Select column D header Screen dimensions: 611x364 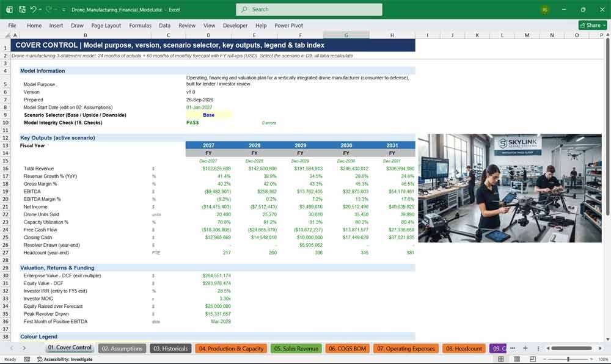click(x=208, y=35)
